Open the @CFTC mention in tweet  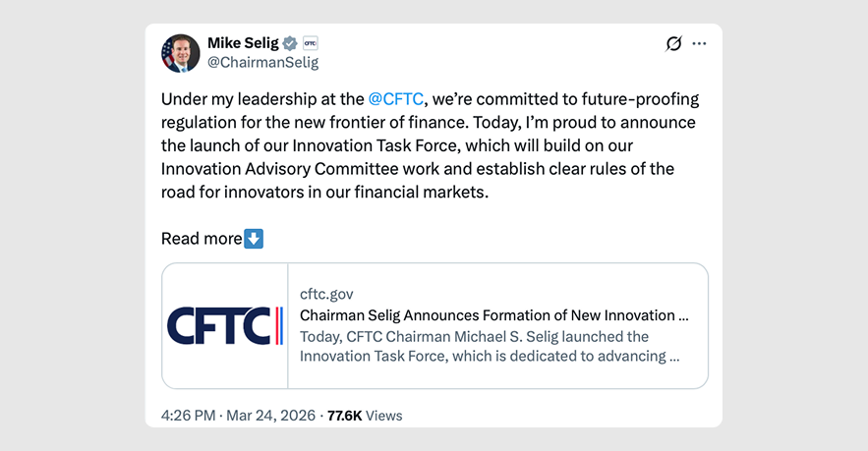[395, 99]
